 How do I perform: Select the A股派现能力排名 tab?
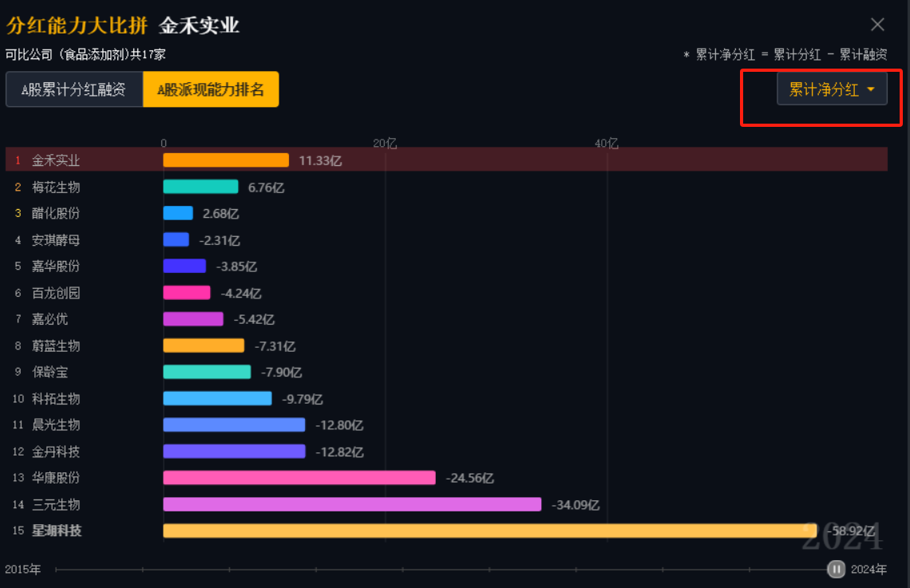(211, 89)
